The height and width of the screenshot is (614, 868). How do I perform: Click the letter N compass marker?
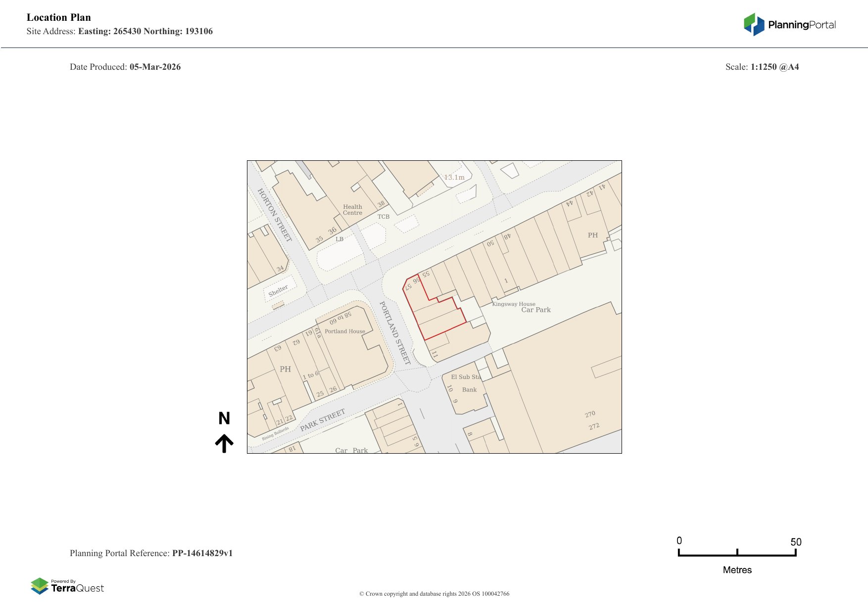(x=224, y=419)
